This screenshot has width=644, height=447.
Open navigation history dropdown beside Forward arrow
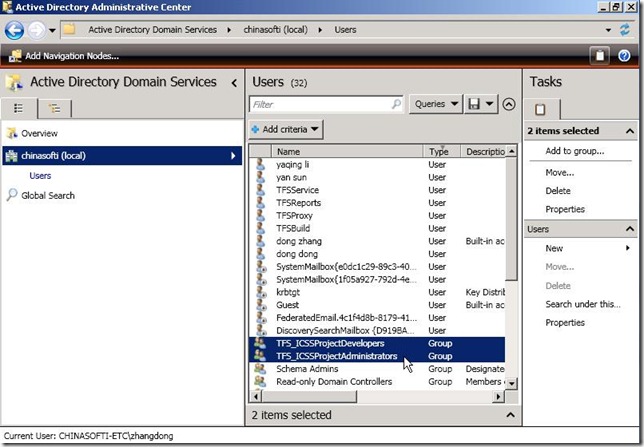pos(52,30)
